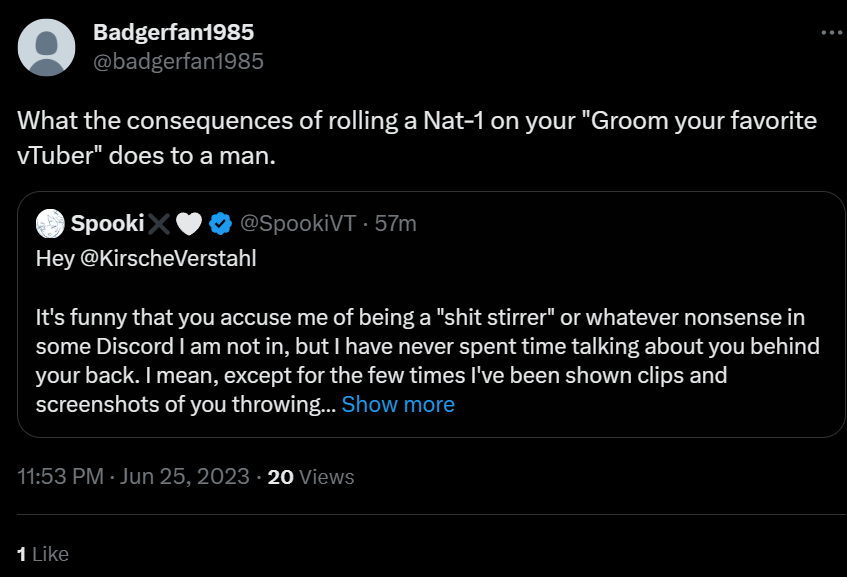This screenshot has height=577, width=847.
Task: Click Badgerfan1985's default avatar picture
Action: pyautogui.click(x=46, y=48)
